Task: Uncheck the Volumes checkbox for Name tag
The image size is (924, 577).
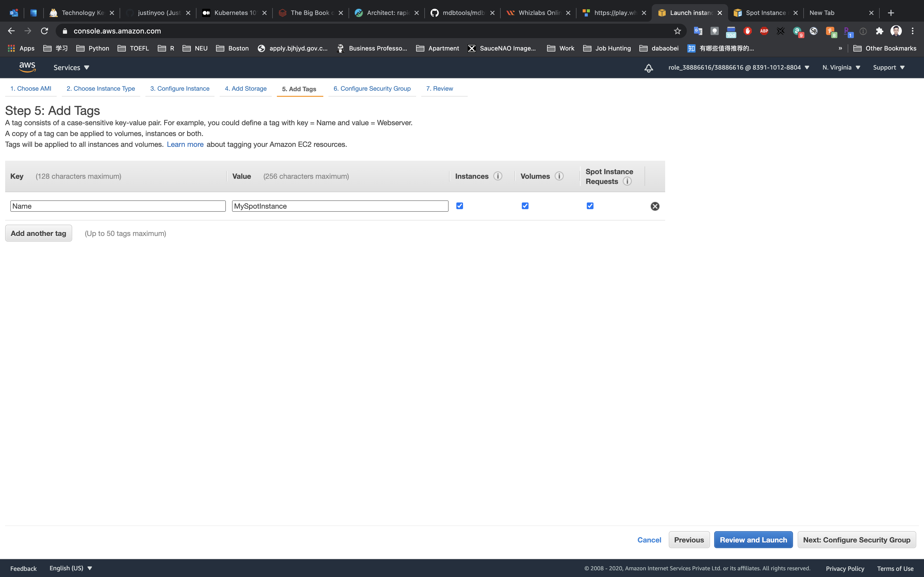Action: [x=525, y=206]
